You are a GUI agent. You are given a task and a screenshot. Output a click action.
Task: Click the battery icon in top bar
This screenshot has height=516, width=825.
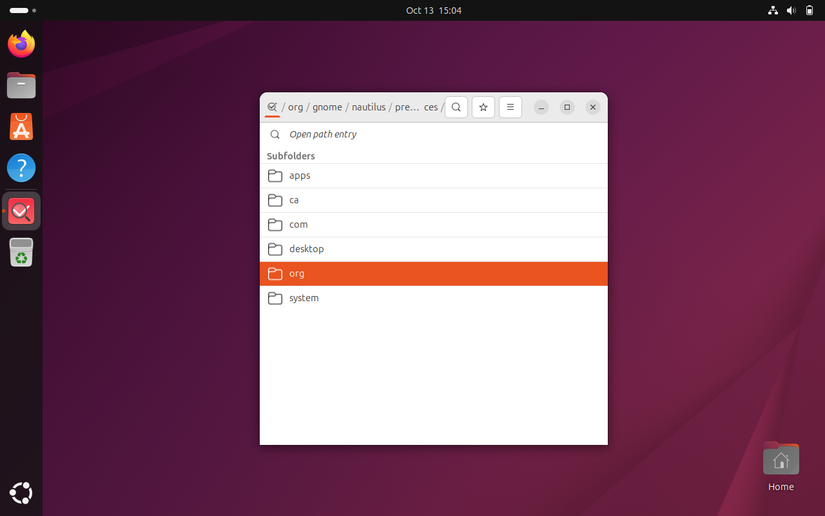[x=809, y=11]
